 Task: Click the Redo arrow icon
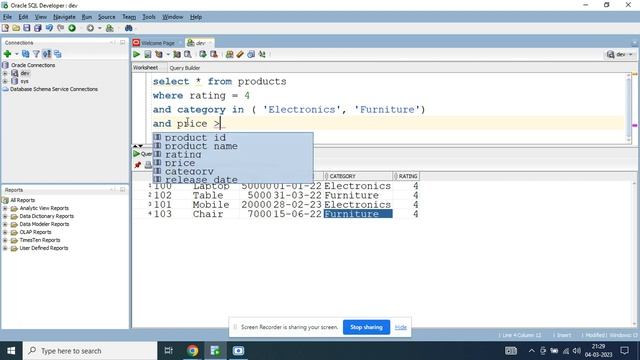[x=60, y=28]
